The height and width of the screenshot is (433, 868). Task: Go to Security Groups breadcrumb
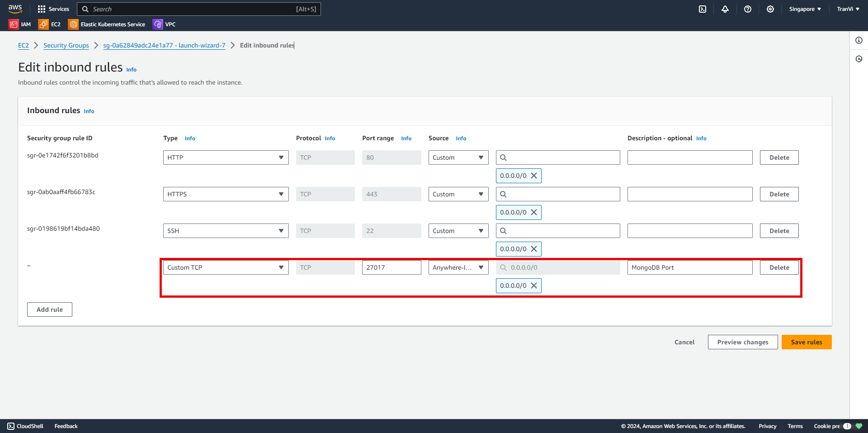pyautogui.click(x=66, y=45)
